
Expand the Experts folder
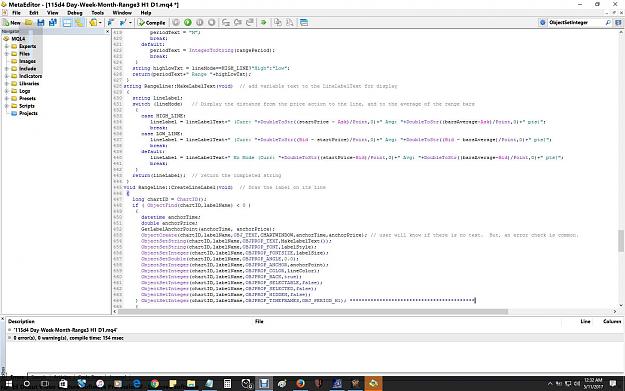coord(6,46)
